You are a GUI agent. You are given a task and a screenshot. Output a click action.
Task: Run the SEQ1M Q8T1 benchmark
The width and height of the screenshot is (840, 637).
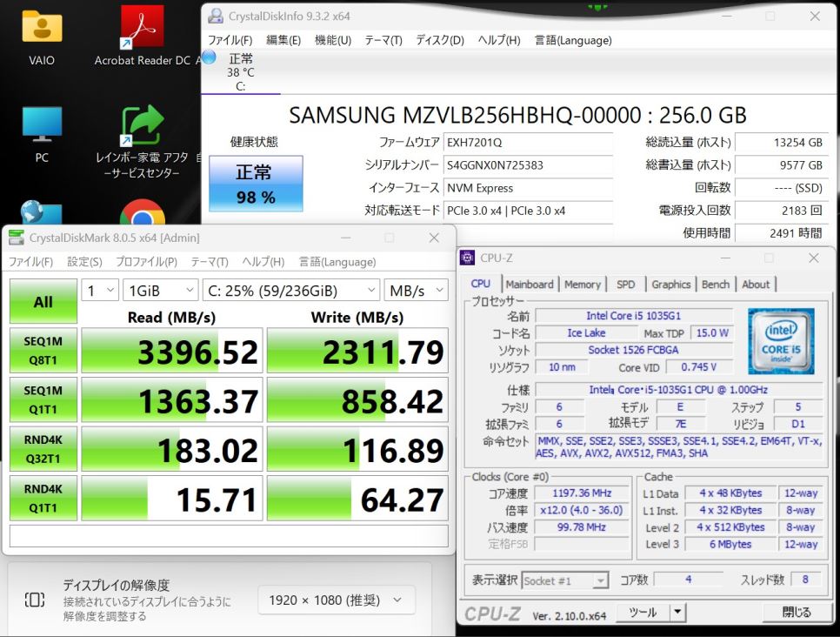click(x=43, y=350)
